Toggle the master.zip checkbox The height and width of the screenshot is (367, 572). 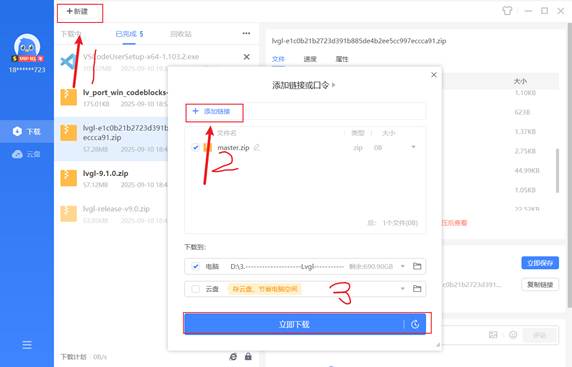click(x=195, y=147)
